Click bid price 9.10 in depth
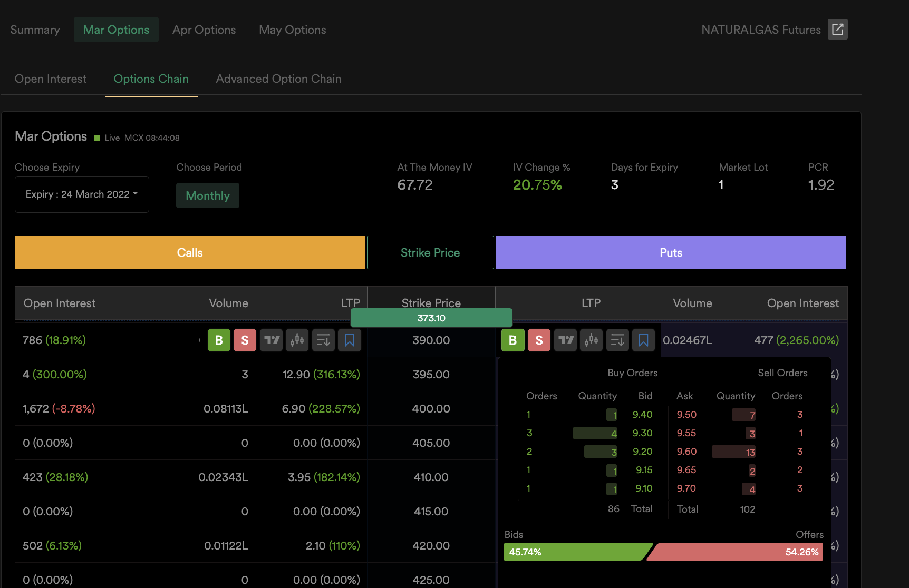 click(x=644, y=488)
